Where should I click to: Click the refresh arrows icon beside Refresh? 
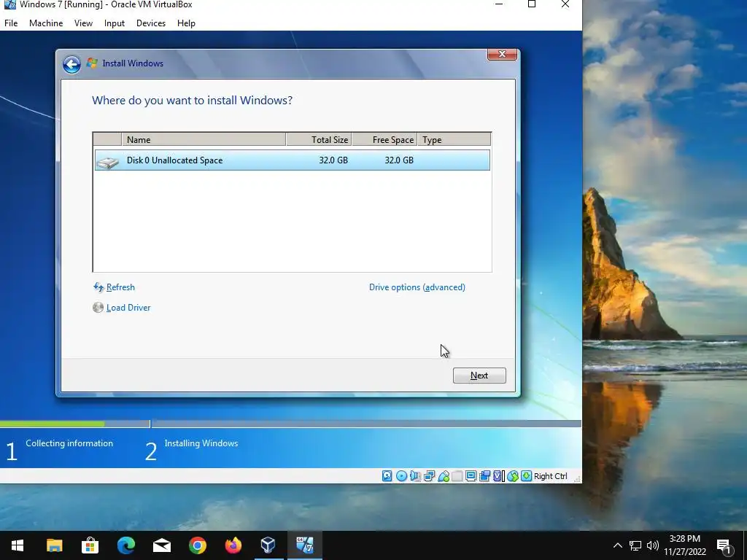point(98,287)
